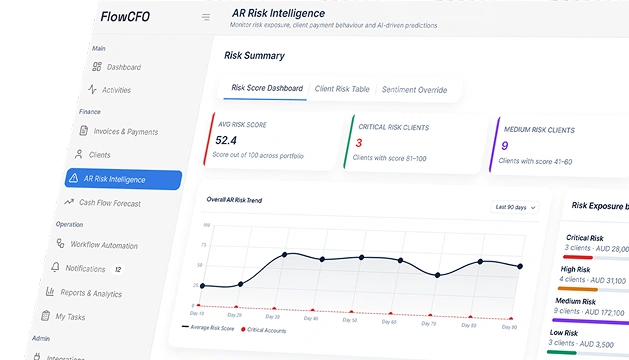Click the My Tasks clipboard icon
629x360 pixels.
coord(45,316)
